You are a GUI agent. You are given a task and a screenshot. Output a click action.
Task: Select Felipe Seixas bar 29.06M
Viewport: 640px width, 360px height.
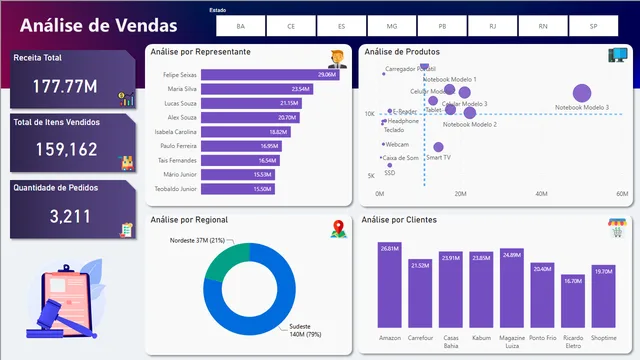coord(270,75)
